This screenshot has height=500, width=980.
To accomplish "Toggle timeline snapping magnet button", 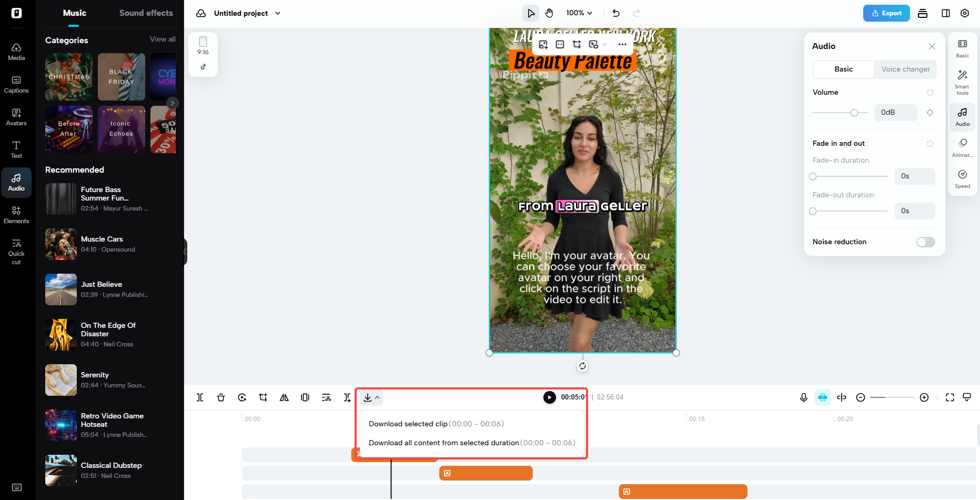I will point(823,397).
